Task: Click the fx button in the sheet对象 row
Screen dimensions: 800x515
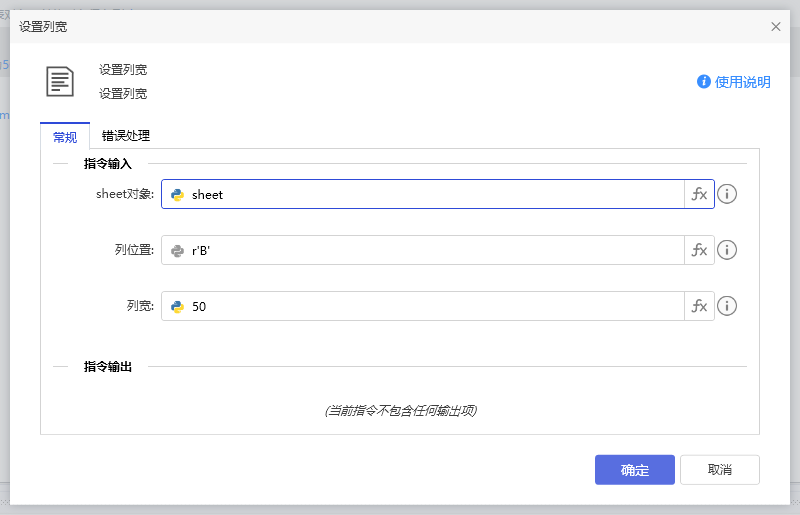Action: [x=699, y=194]
